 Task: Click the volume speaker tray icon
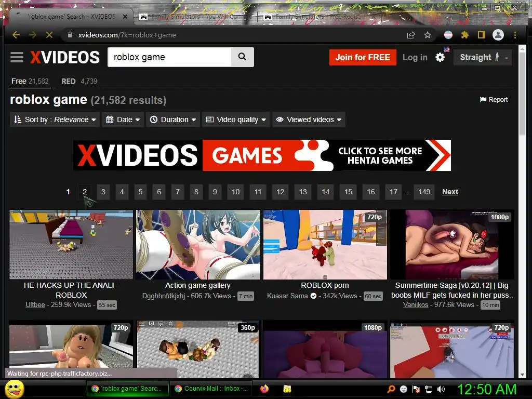[x=441, y=389]
